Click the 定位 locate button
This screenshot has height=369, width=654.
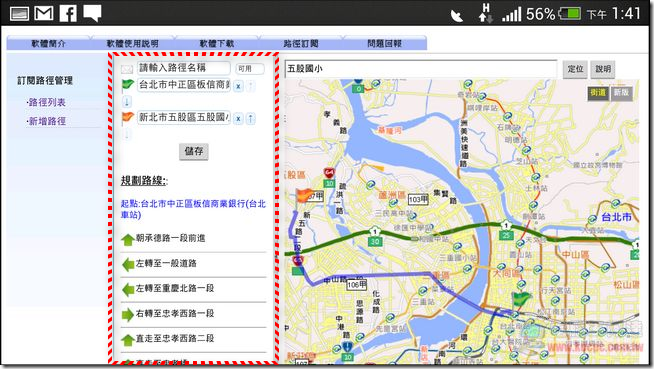pyautogui.click(x=575, y=69)
